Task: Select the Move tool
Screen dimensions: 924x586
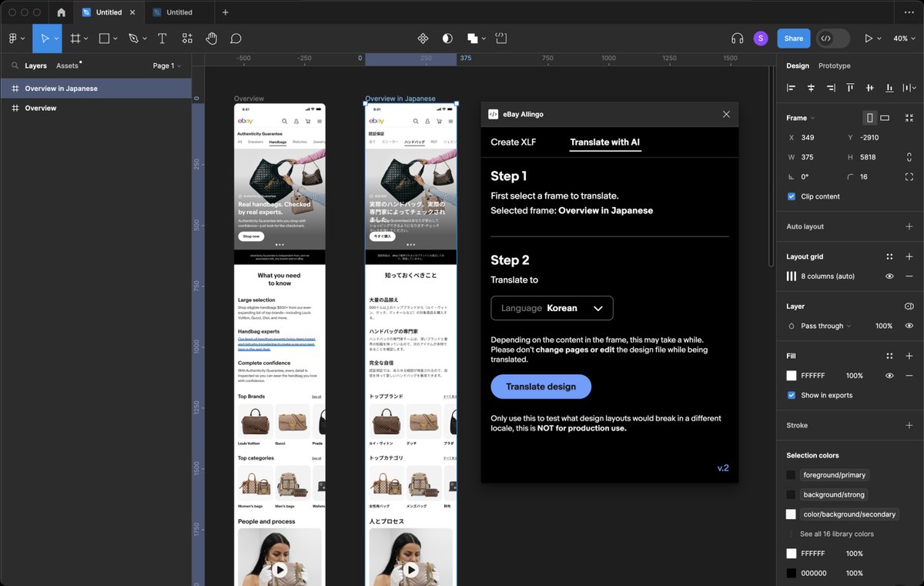Action: (45, 39)
